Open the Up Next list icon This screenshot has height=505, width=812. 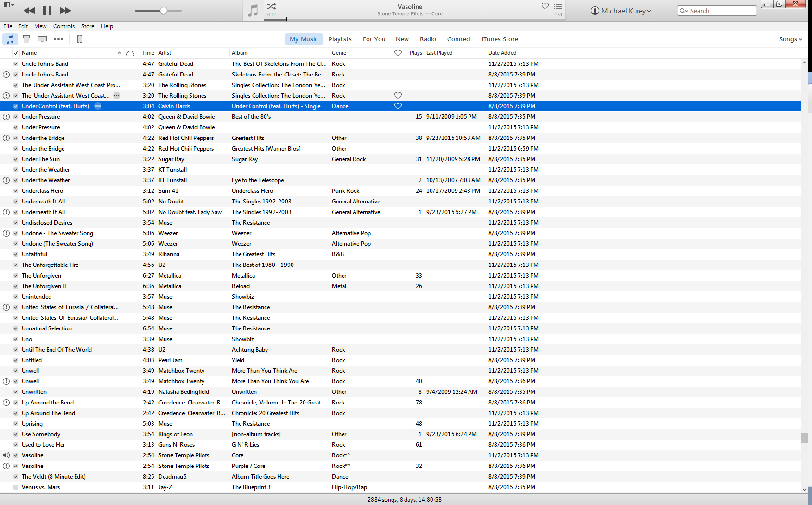coord(558,6)
